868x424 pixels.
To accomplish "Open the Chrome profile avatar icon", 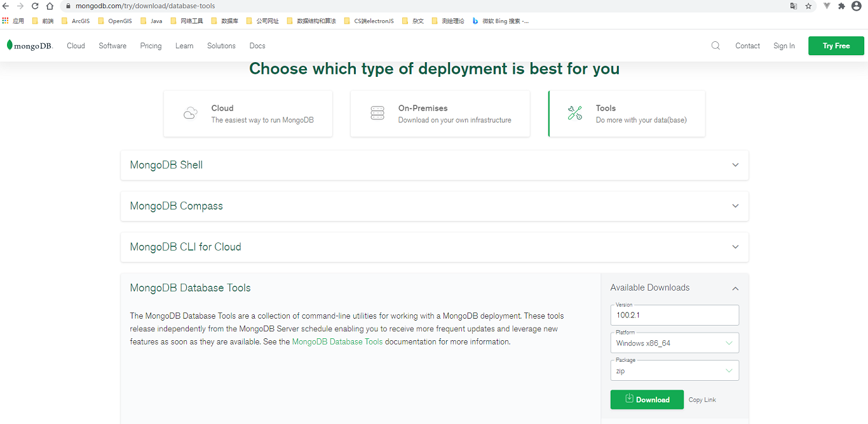I will [x=857, y=6].
